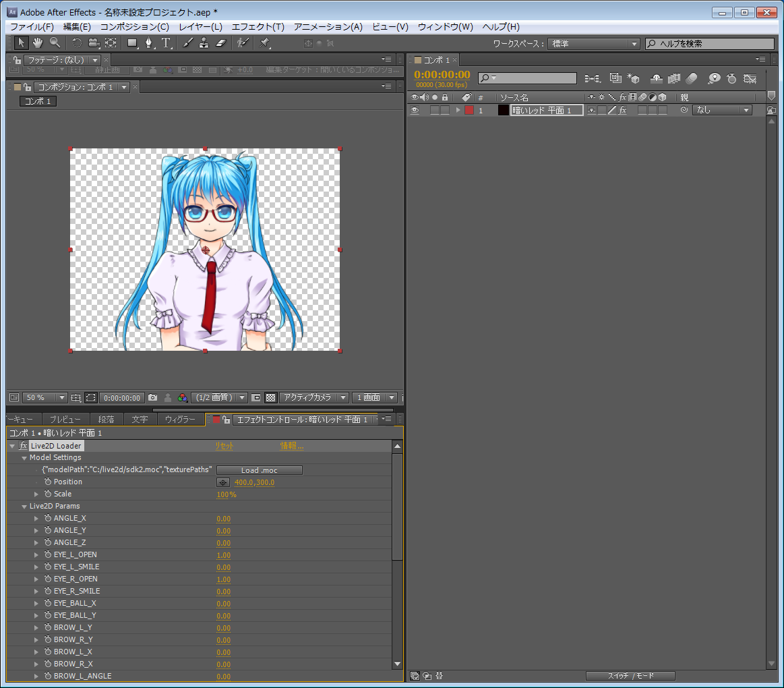The image size is (784, 688).
Task: Open the ファイル(F) menu
Action: coord(32,26)
